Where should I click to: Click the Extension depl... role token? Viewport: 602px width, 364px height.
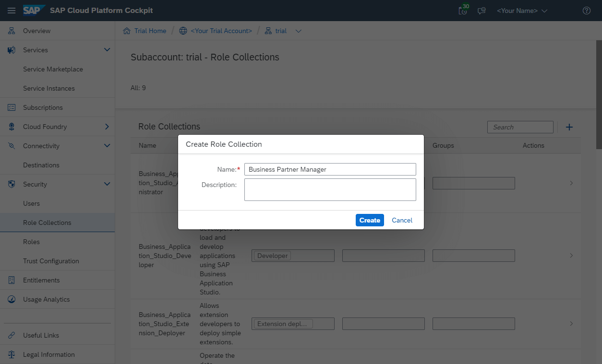(x=283, y=324)
